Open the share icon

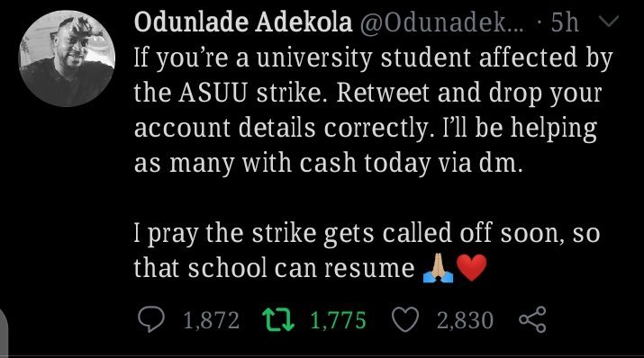pyautogui.click(x=532, y=319)
